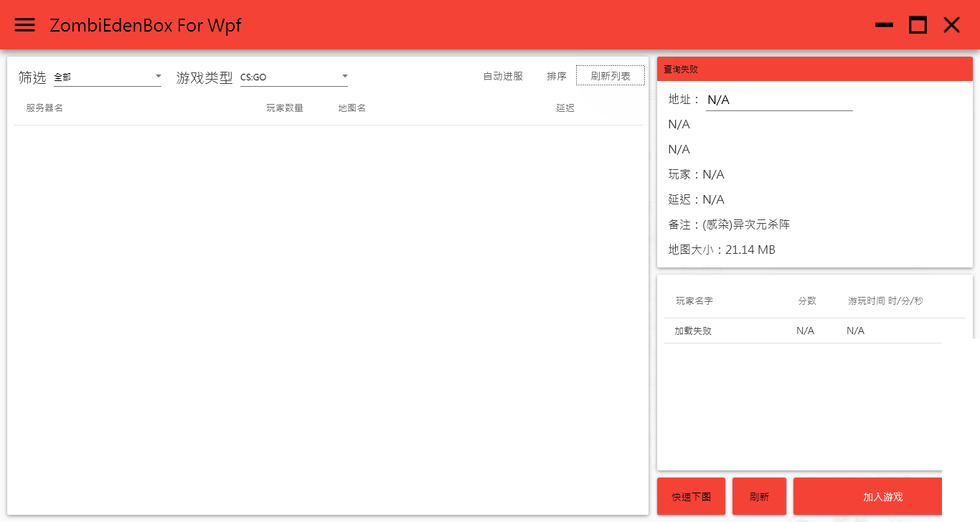980x522 pixels.
Task: Click the 刷新列表 refresh list button
Action: (x=611, y=75)
